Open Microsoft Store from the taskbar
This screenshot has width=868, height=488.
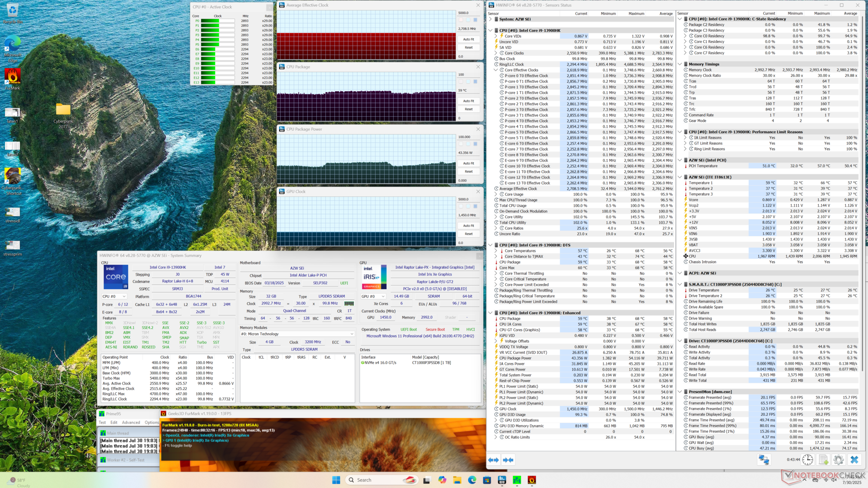pos(486,480)
